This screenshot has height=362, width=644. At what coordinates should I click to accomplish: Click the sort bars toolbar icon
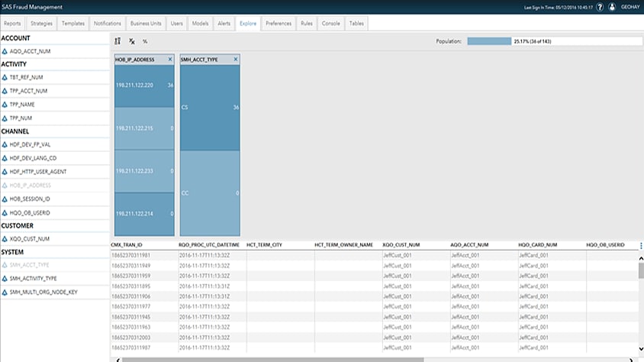coord(118,41)
